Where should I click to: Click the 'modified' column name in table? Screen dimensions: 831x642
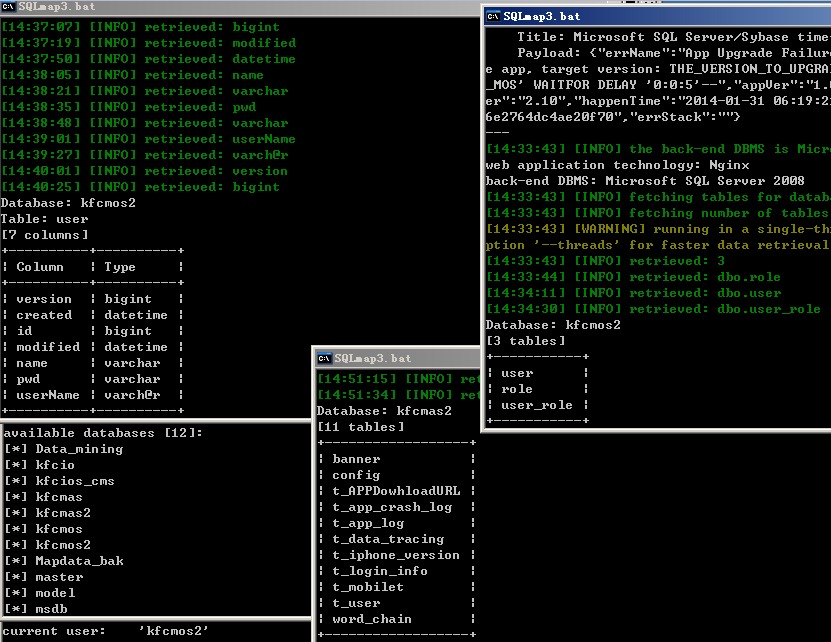coord(48,347)
